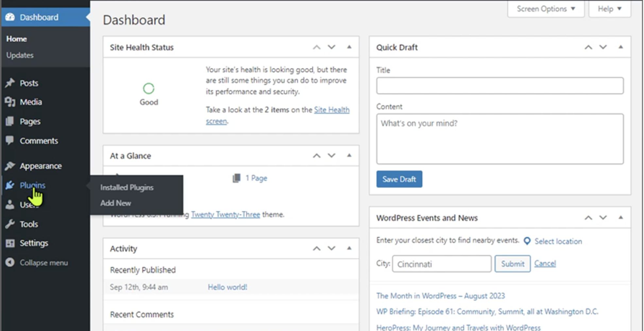Click the Quick Draft Title field
Image resolution: width=644 pixels, height=331 pixels.
500,86
